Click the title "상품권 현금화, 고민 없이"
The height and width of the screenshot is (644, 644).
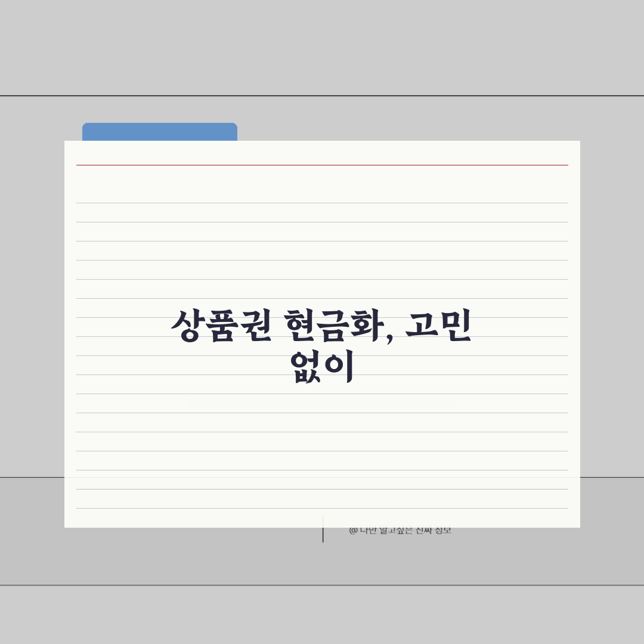click(321, 346)
